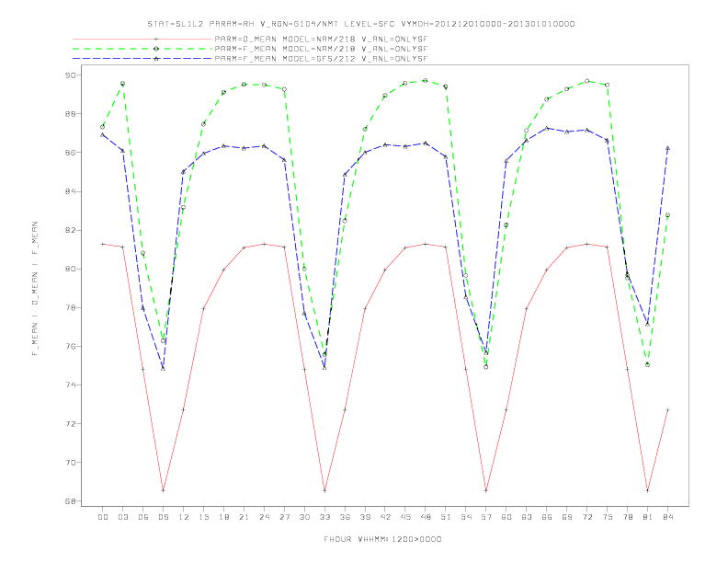Click the blue legend line triangle marker
Screen dimensions: 728x563
[x=156, y=59]
